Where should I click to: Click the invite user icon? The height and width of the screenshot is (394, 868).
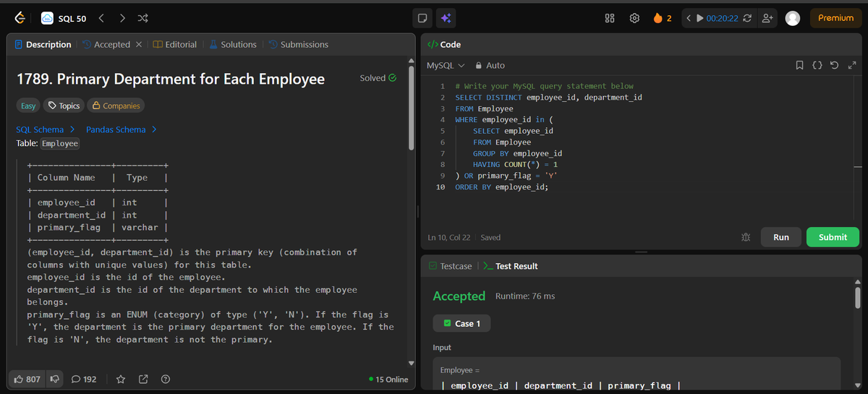click(767, 18)
